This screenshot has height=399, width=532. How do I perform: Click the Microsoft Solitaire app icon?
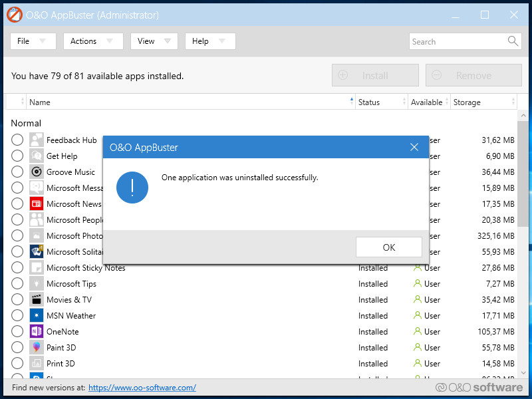click(x=37, y=251)
